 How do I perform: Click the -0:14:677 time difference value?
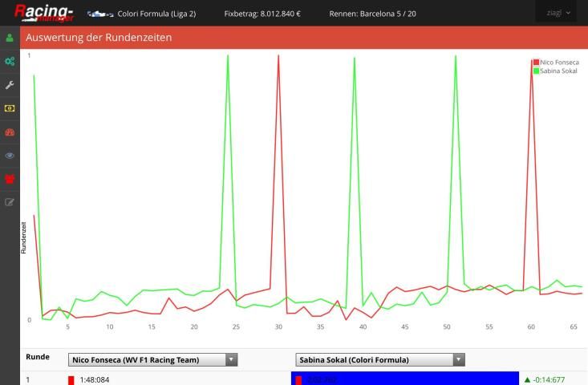[x=547, y=380]
